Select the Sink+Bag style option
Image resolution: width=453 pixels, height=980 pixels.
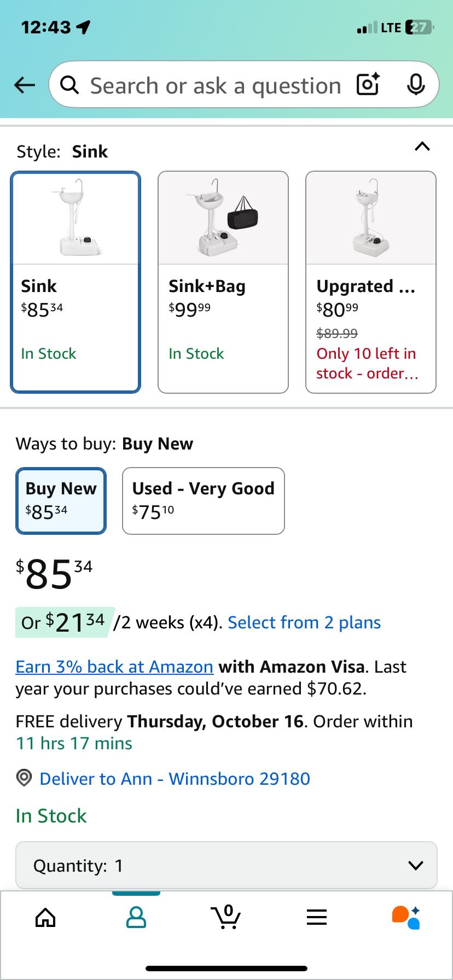pos(223,282)
